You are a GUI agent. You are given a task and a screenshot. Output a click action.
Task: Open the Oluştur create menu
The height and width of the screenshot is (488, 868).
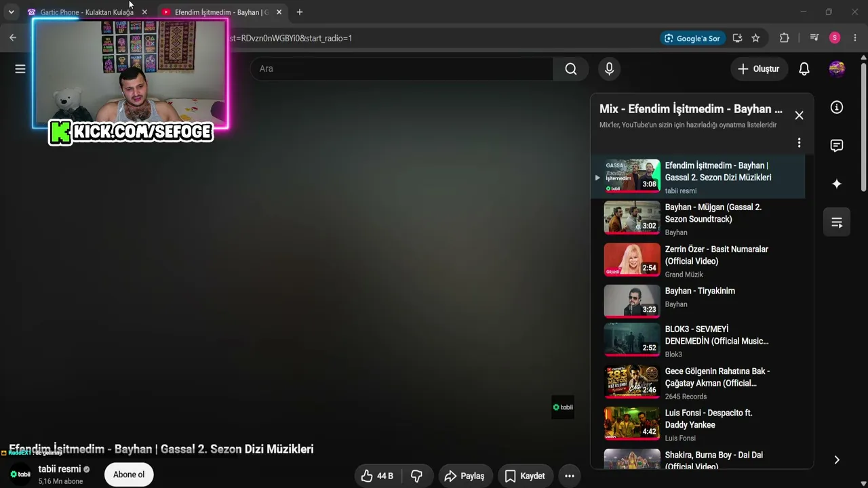[x=759, y=68]
